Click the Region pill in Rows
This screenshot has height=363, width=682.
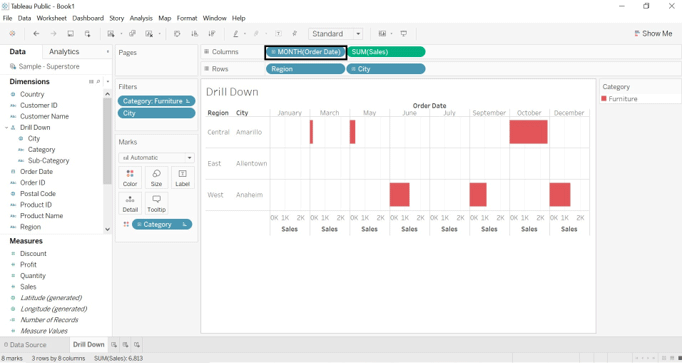pos(305,69)
